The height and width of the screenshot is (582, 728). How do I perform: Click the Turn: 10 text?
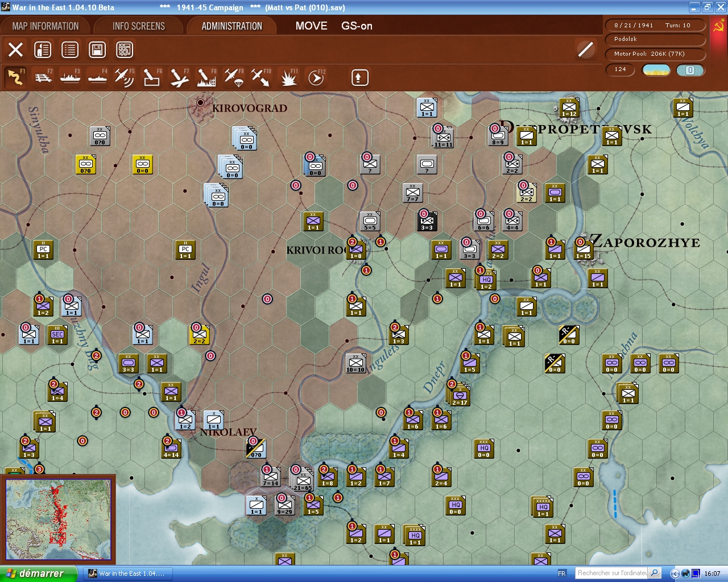[x=678, y=25]
